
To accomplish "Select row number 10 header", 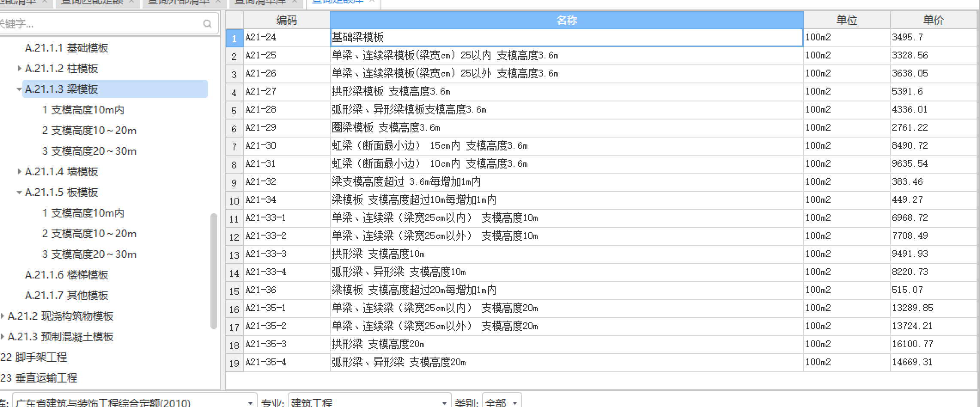I will 234,201.
